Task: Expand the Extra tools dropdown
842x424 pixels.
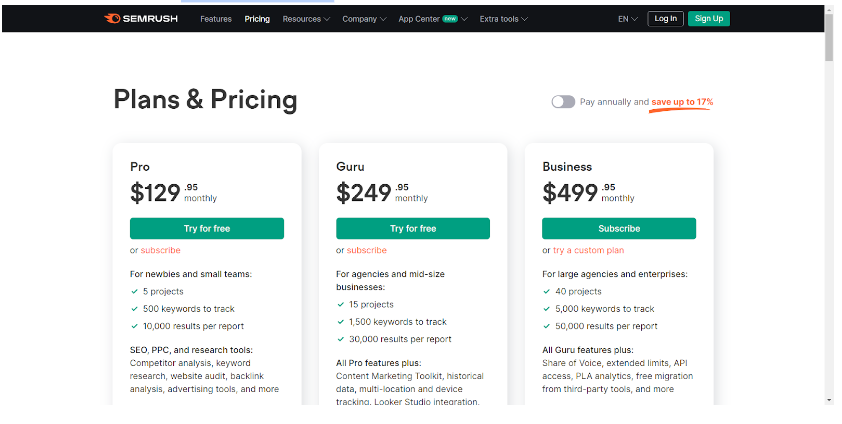Action: pyautogui.click(x=504, y=19)
